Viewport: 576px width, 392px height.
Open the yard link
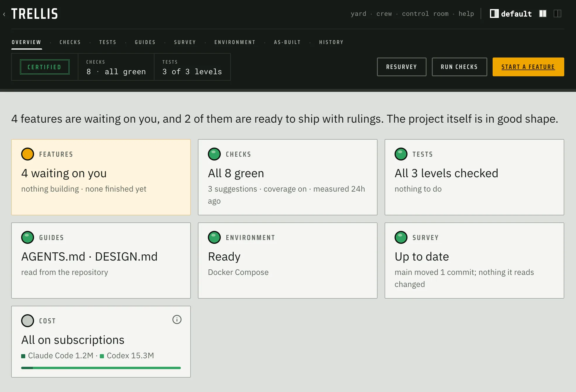coord(358,14)
